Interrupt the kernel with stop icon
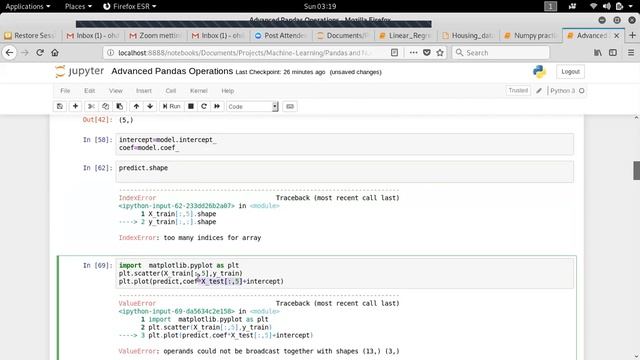Image resolution: width=640 pixels, height=360 pixels. coord(191,107)
